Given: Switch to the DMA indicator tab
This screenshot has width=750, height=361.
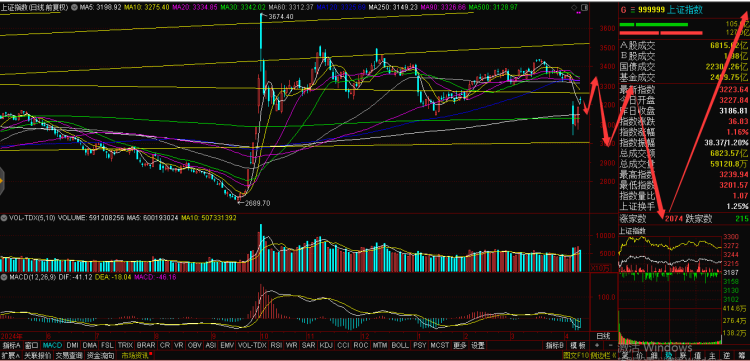Looking at the screenshot, I should click(90, 345).
